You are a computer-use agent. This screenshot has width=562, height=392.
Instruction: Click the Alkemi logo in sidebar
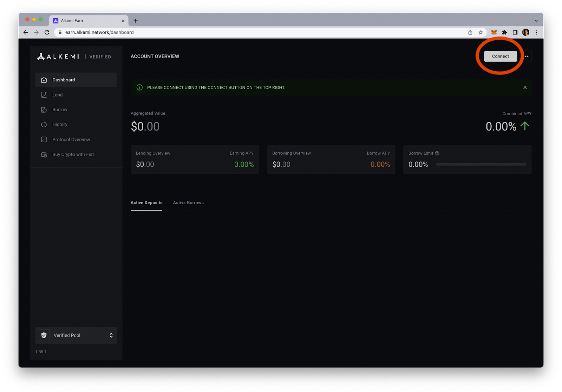pos(58,57)
